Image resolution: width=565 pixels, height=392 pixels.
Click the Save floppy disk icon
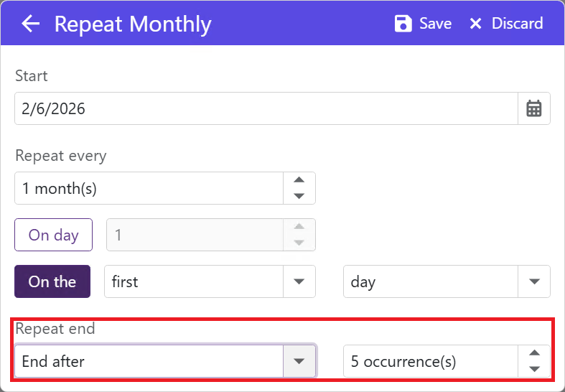pyautogui.click(x=403, y=24)
